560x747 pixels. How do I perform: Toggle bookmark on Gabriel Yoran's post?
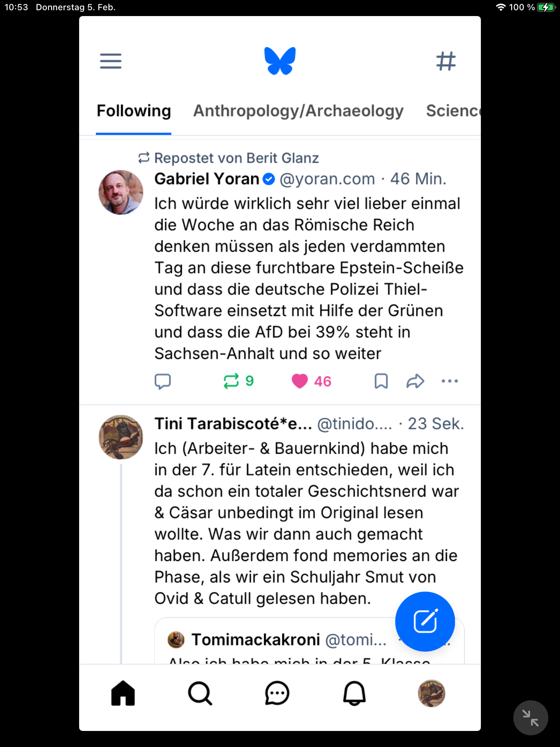[381, 381]
